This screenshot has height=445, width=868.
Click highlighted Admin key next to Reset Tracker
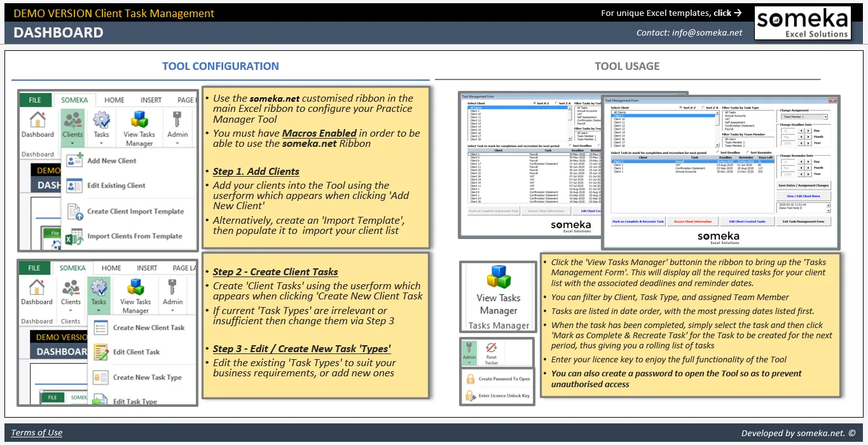point(469,348)
